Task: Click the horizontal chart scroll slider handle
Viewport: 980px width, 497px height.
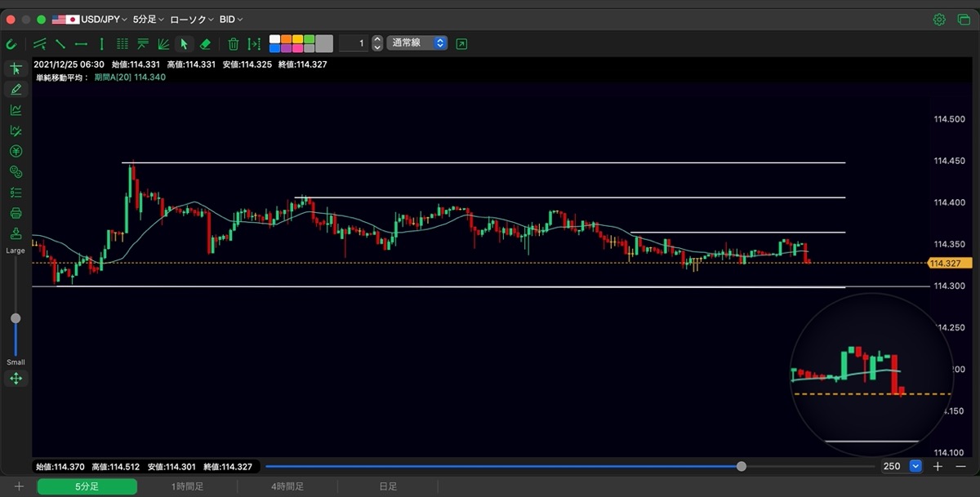Action: (742, 466)
